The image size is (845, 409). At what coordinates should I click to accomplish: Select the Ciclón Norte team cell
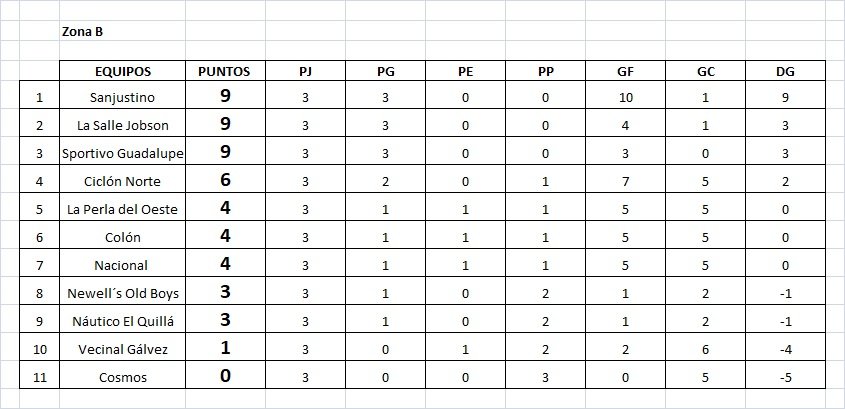pyautogui.click(x=122, y=182)
